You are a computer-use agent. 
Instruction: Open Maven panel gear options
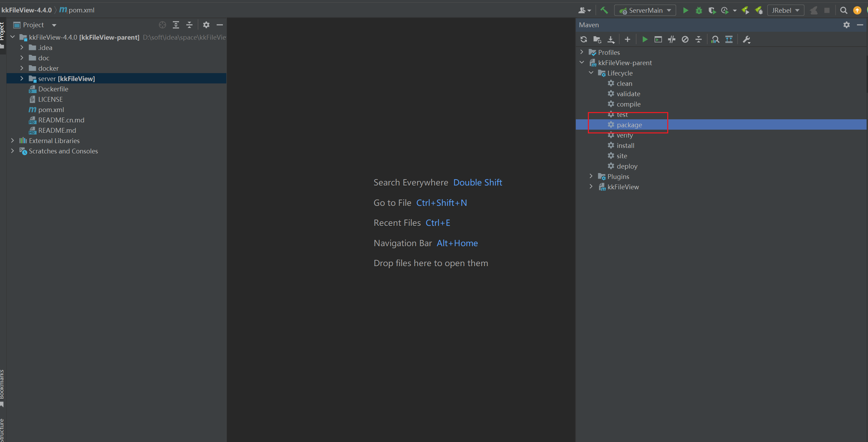pos(846,25)
